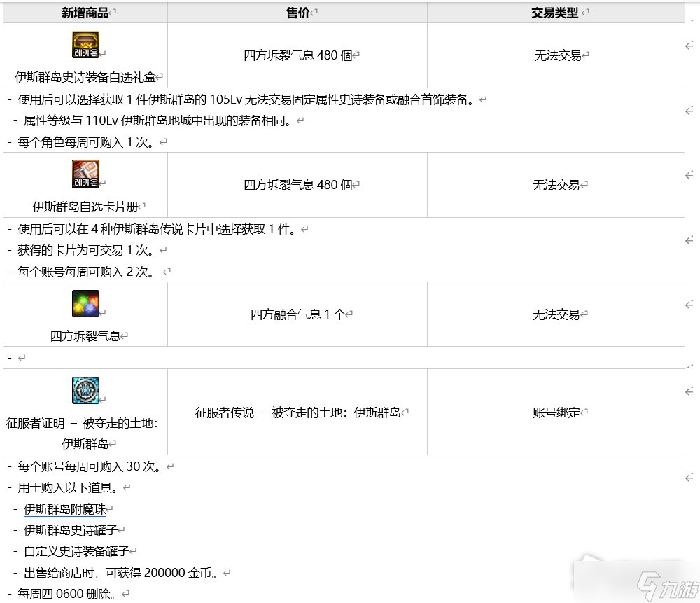Click the item name 四方坼裂气息 under orb icon

click(85, 336)
